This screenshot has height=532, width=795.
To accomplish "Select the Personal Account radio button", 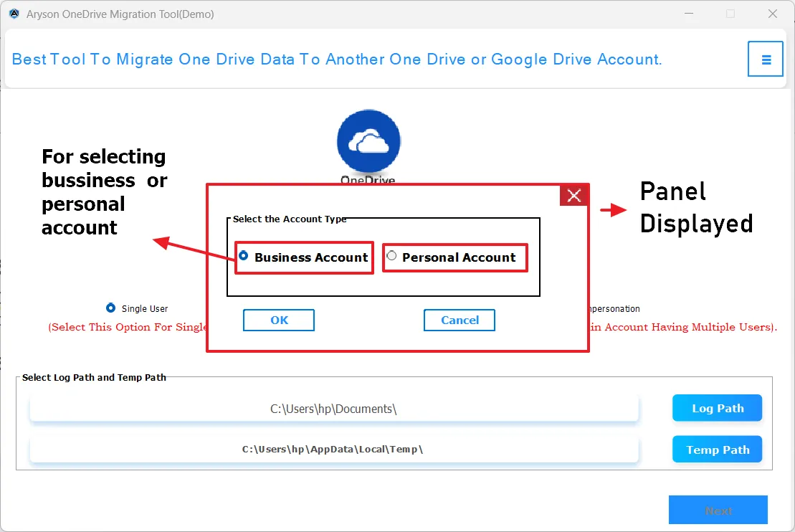I will [x=392, y=255].
